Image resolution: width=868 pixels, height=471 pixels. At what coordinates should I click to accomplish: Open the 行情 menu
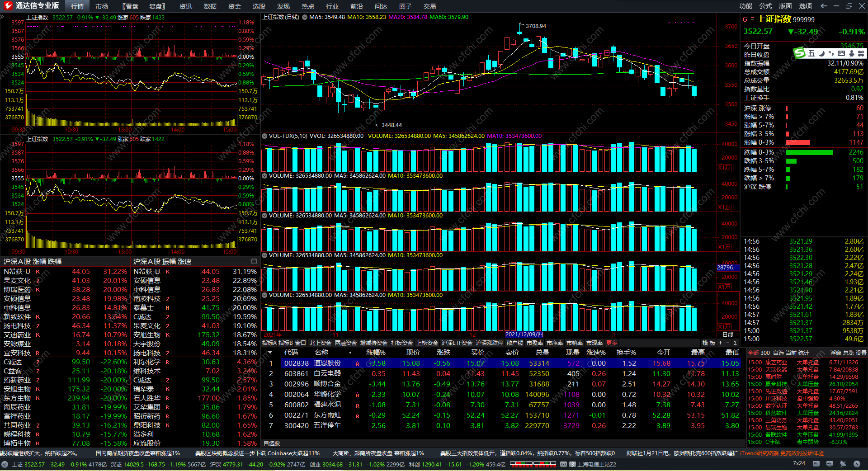coord(77,6)
